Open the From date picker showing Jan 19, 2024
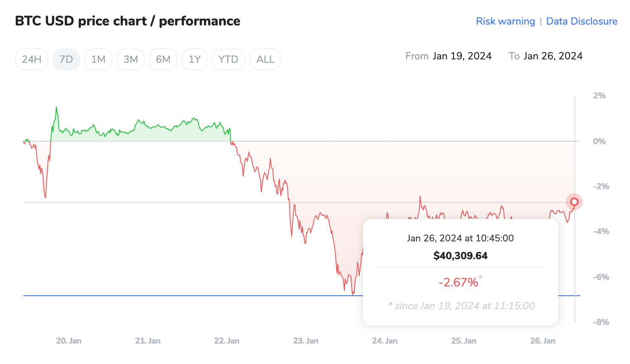This screenshot has width=630, height=364. point(462,56)
